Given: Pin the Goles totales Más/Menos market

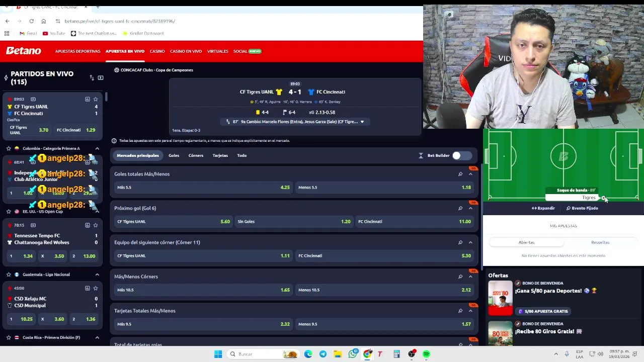Looking at the screenshot, I should [x=460, y=174].
